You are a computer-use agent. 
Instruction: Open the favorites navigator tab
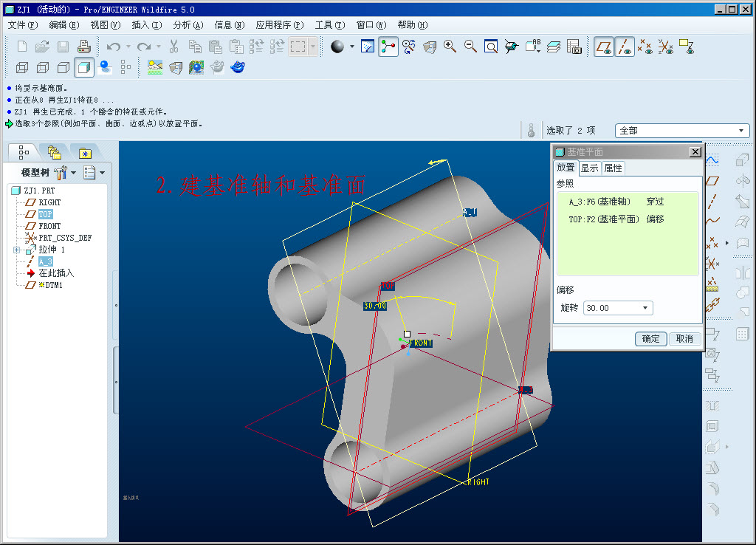[x=85, y=153]
